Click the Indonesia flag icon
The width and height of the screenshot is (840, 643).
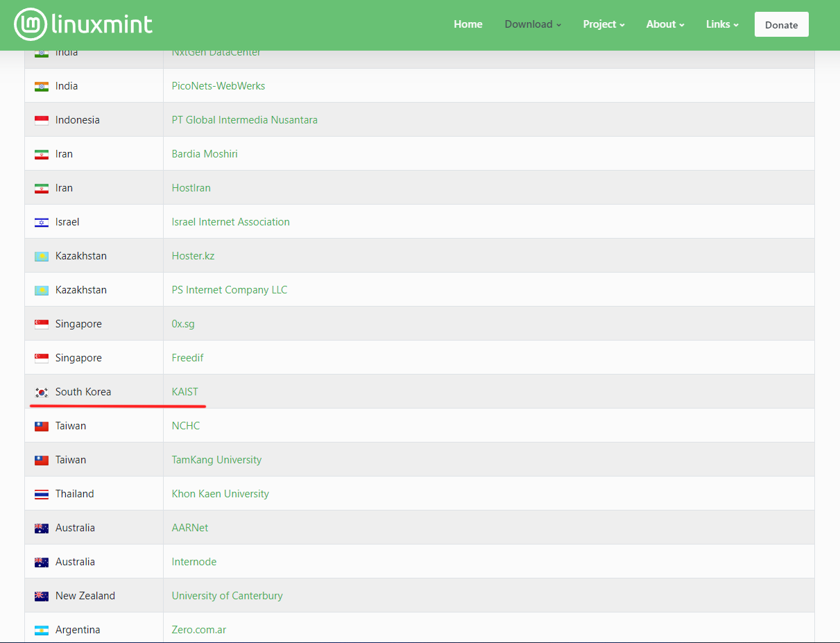[x=42, y=121]
